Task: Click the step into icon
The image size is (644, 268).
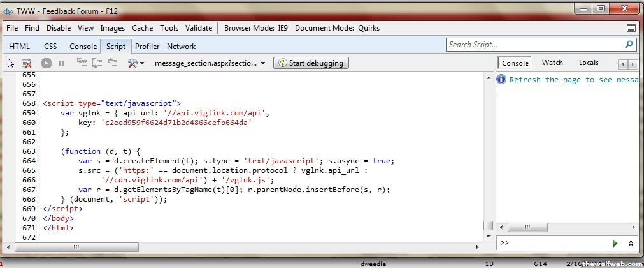Action: [81, 63]
